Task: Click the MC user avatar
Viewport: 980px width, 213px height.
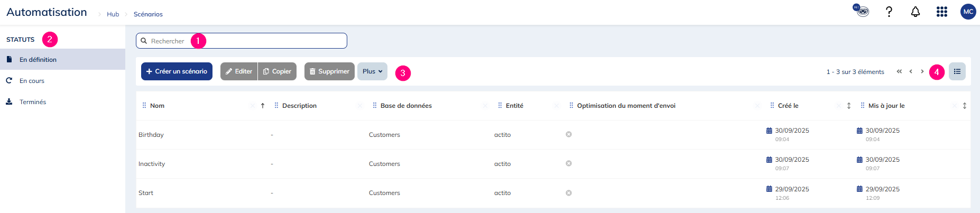Action: click(x=968, y=12)
